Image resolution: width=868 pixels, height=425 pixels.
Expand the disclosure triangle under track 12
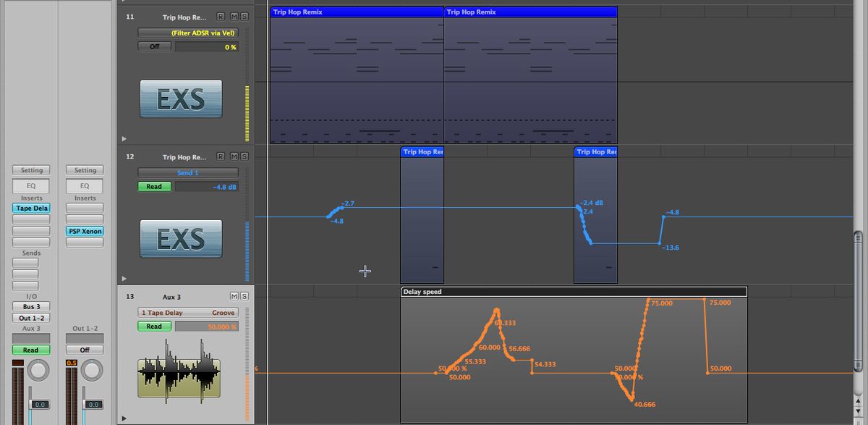124,279
